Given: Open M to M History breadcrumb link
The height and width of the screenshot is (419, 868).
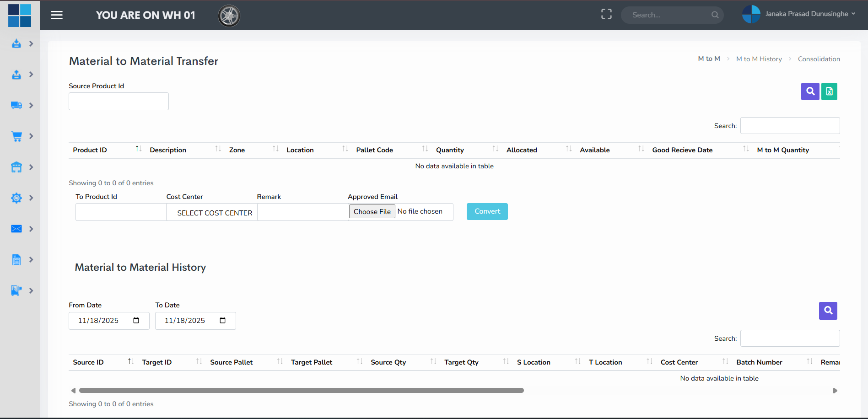Looking at the screenshot, I should [x=759, y=59].
